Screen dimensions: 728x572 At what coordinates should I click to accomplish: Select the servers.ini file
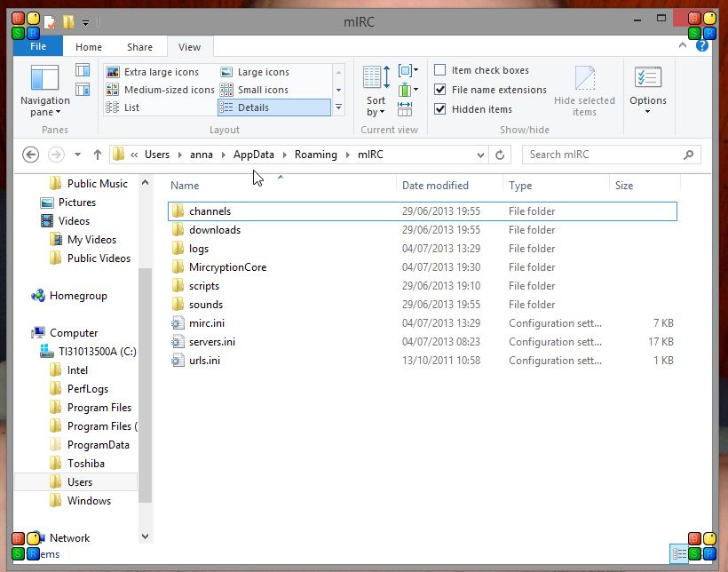coord(422,342)
